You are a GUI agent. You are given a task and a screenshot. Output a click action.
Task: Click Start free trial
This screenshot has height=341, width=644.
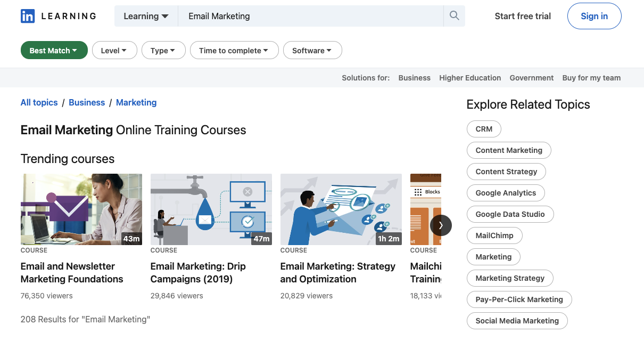[x=523, y=16]
